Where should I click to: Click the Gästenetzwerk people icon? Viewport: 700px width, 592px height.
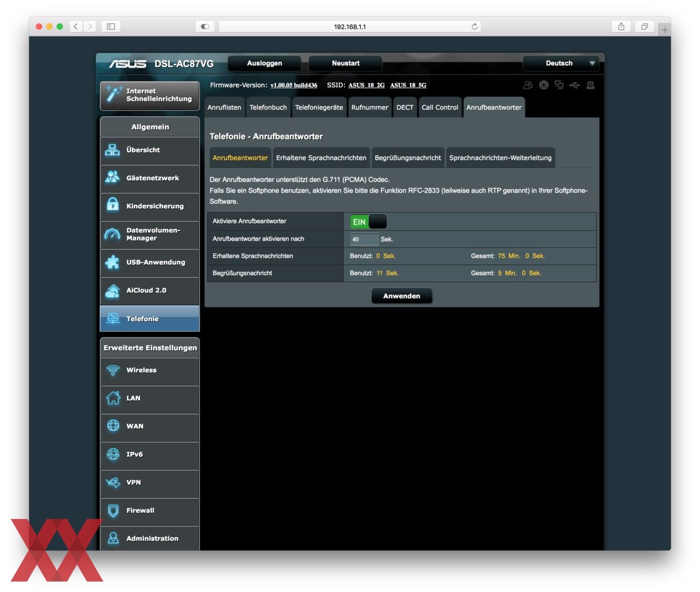tap(112, 178)
